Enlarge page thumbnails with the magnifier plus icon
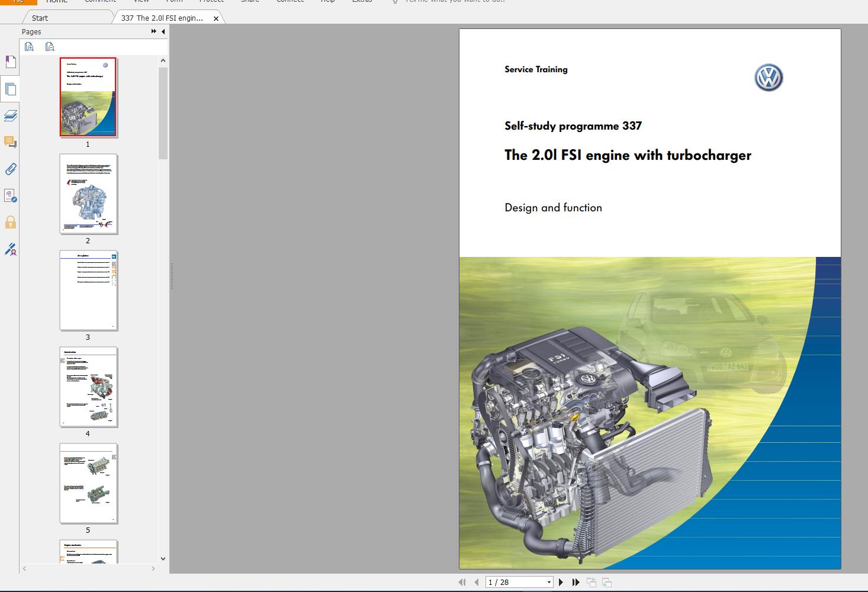Image resolution: width=868 pixels, height=592 pixels. [x=29, y=47]
